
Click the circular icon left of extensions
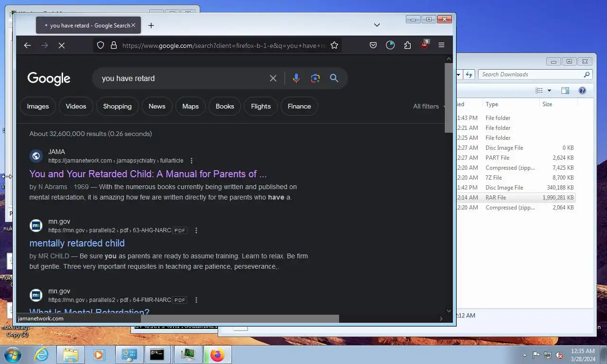[x=390, y=45]
